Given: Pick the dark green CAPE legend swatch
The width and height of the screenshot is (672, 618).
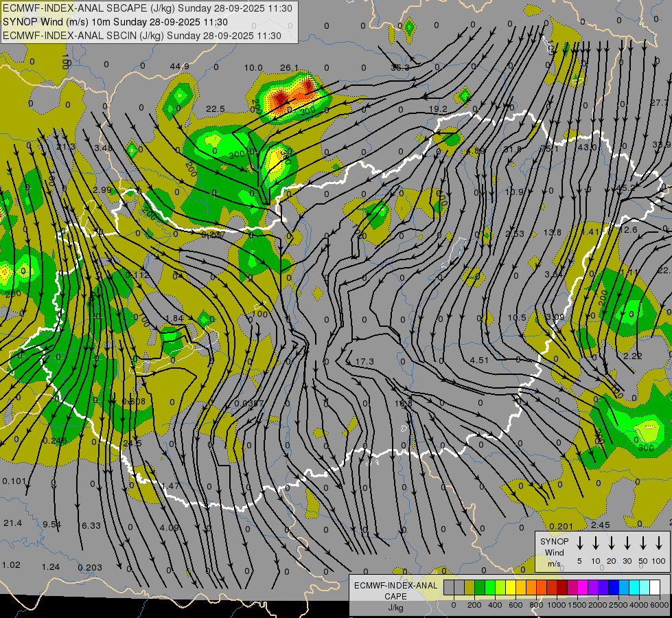Looking at the screenshot, I should point(480,587).
